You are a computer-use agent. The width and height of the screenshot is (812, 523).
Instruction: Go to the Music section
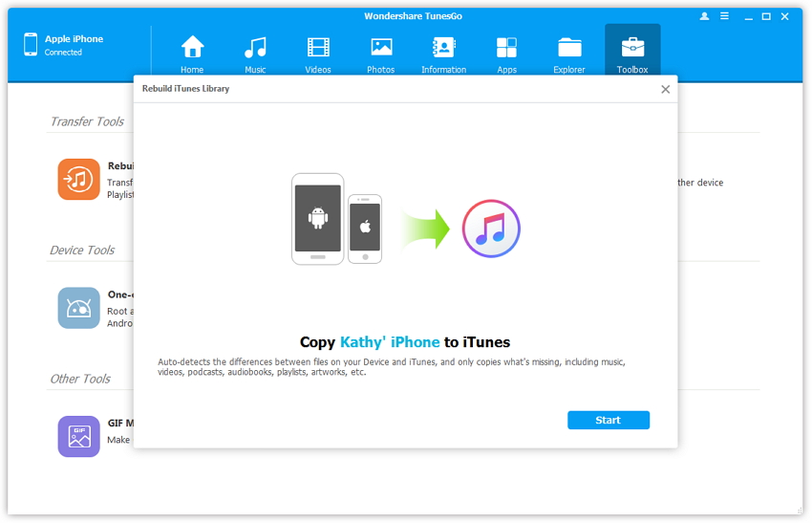pos(255,54)
